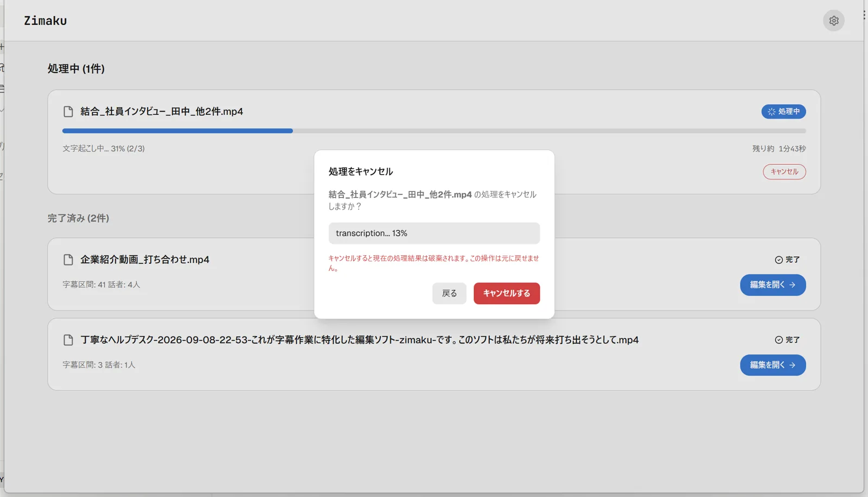
Task: Click file icon of 結合_社員インタビュー_田中_他2件.mp4
Action: 68,112
